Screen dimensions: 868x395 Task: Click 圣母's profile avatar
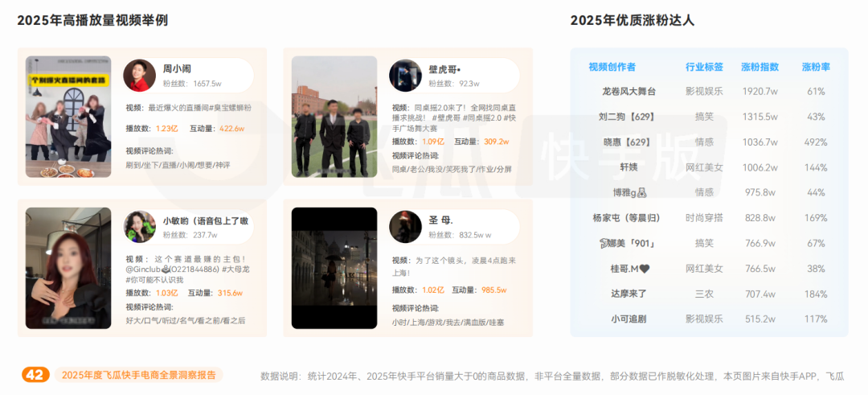point(405,227)
